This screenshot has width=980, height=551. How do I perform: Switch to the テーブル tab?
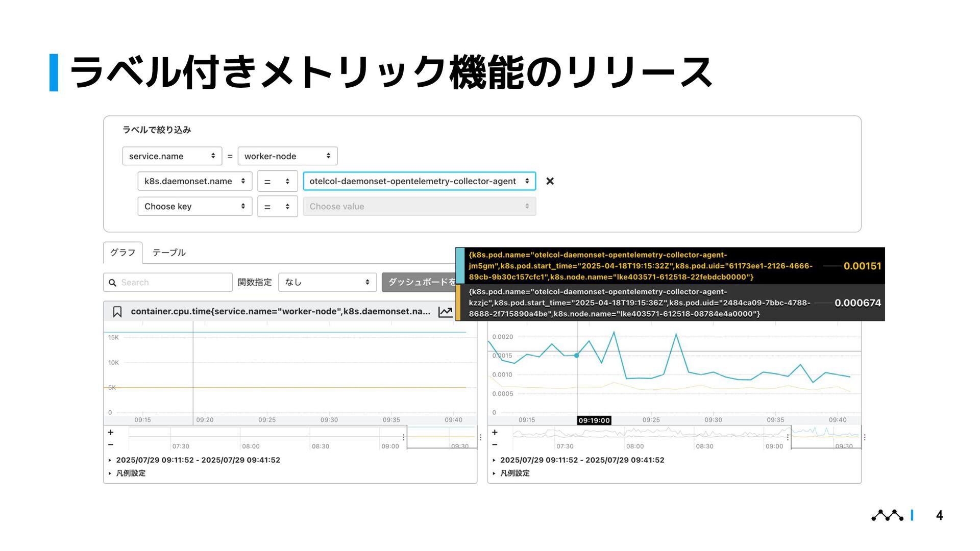[x=169, y=253]
